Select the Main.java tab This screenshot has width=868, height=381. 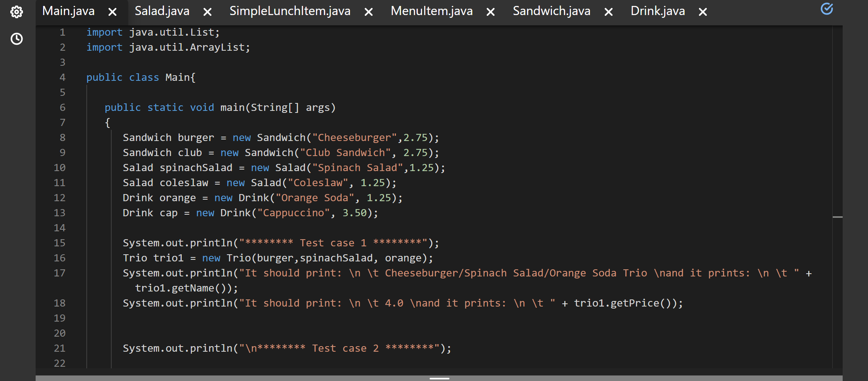[69, 11]
